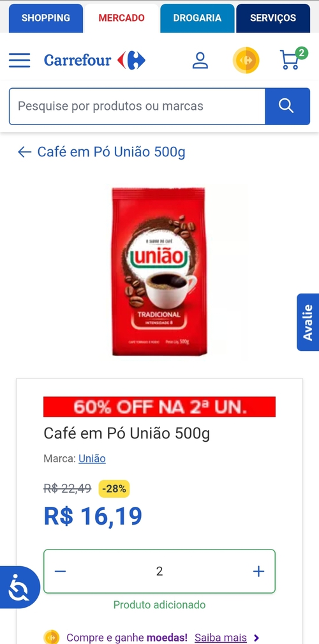Switch to the SHOPPING tab
Image resolution: width=319 pixels, height=644 pixels.
click(x=46, y=18)
